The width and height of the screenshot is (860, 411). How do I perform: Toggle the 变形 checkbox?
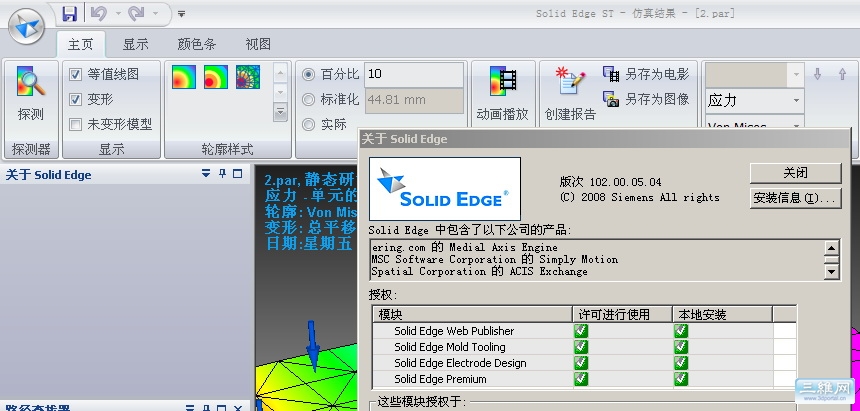click(x=76, y=99)
